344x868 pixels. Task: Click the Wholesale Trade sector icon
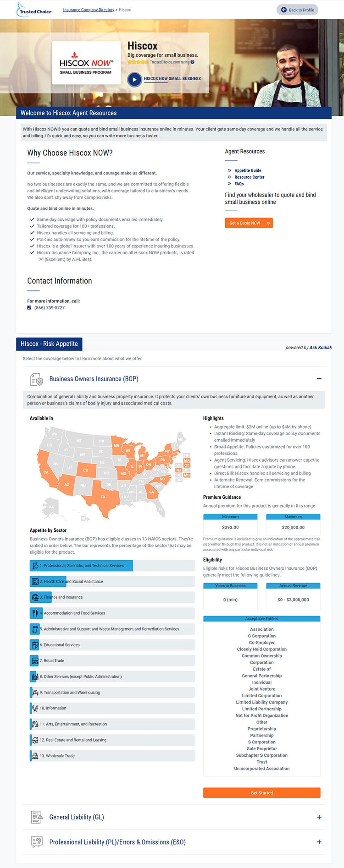click(x=35, y=756)
